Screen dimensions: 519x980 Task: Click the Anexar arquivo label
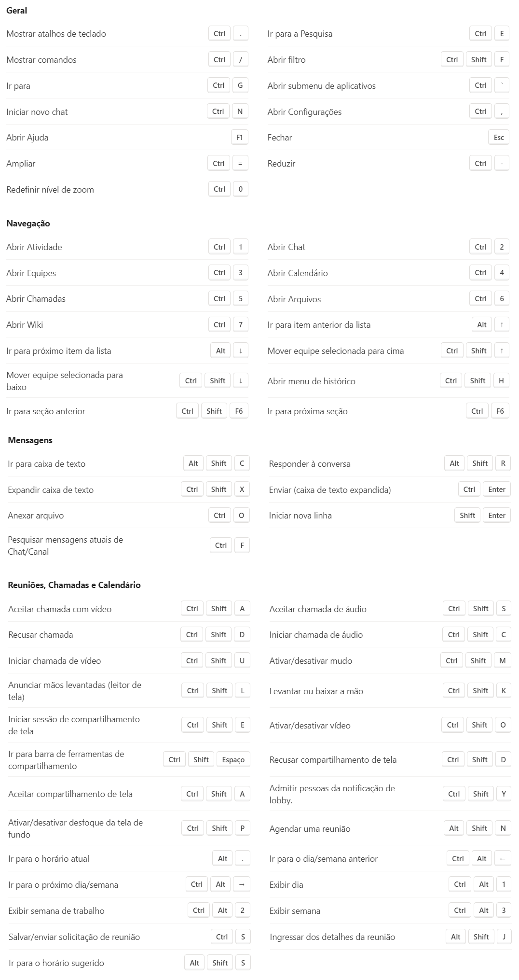click(36, 516)
